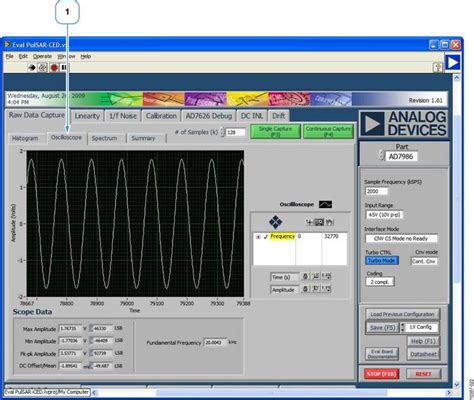Click the Datasheet button
The width and height of the screenshot is (474, 400).
tap(423, 354)
